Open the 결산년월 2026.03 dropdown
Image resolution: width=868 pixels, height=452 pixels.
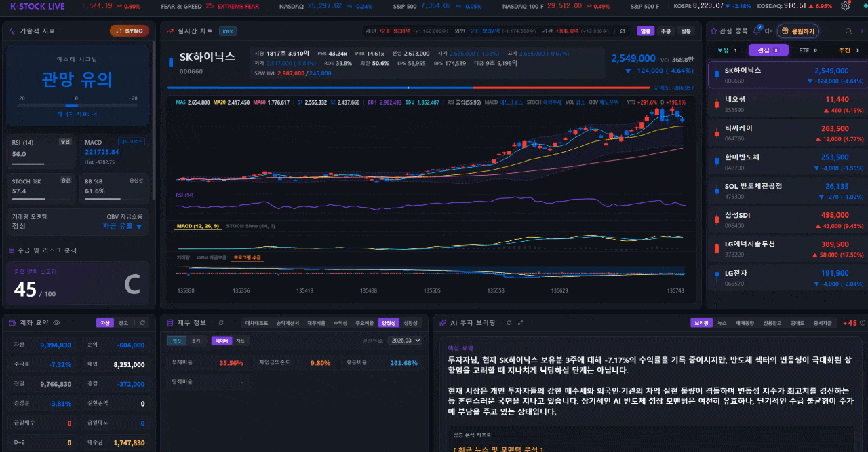pyautogui.click(x=405, y=341)
